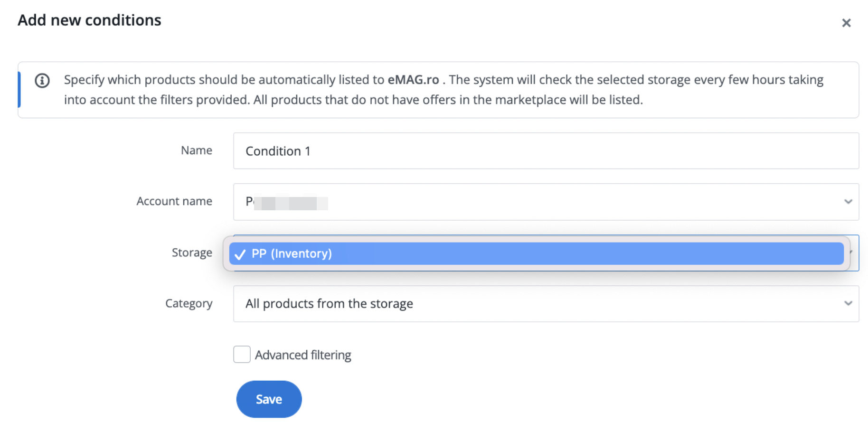The image size is (868, 431).
Task: Click the Account name field label
Action: 174,201
